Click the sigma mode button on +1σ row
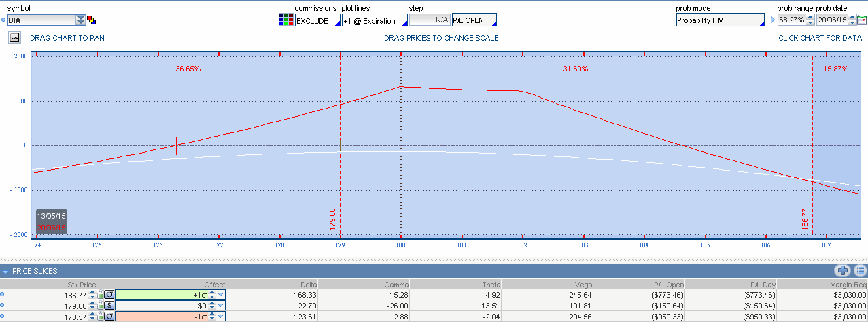Image resolution: width=868 pixels, height=322 pixels. [109, 295]
